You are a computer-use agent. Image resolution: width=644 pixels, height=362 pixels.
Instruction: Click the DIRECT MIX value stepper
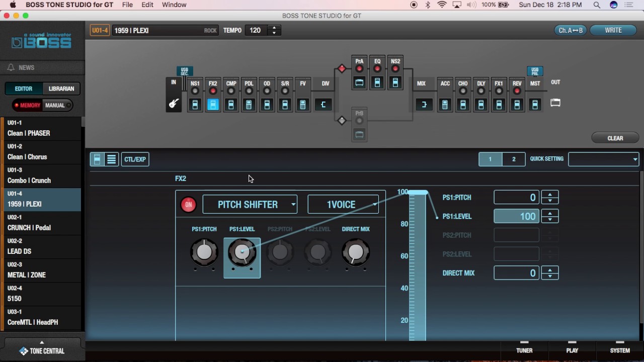coord(550,273)
